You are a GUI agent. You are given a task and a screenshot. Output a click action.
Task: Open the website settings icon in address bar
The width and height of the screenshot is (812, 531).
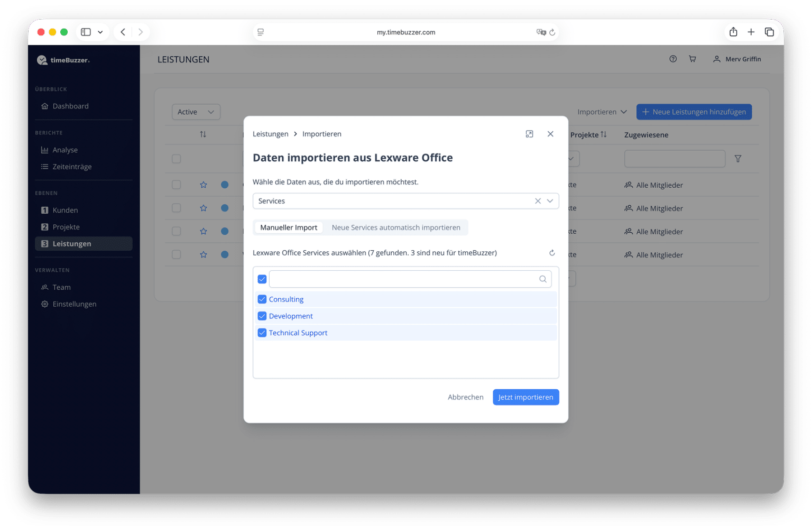(x=261, y=32)
